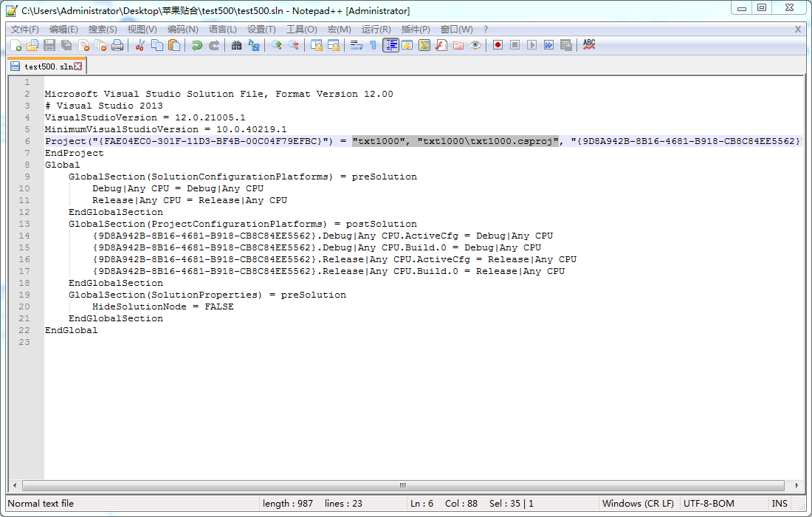The image size is (812, 517).
Task: Click the Save All toolbar icon
Action: point(66,45)
